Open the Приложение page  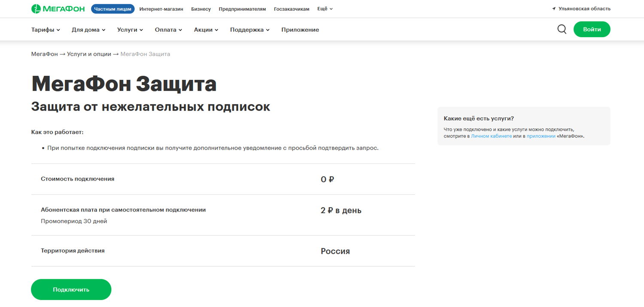click(x=300, y=30)
